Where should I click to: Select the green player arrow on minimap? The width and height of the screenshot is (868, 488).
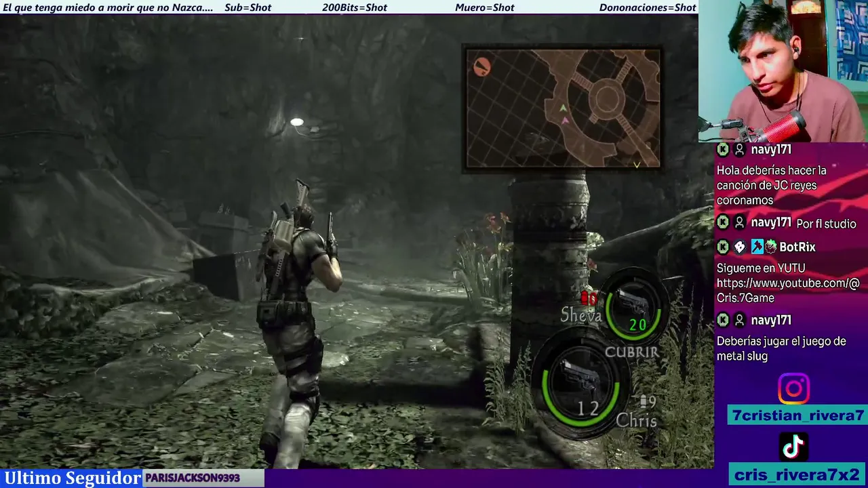tap(563, 108)
